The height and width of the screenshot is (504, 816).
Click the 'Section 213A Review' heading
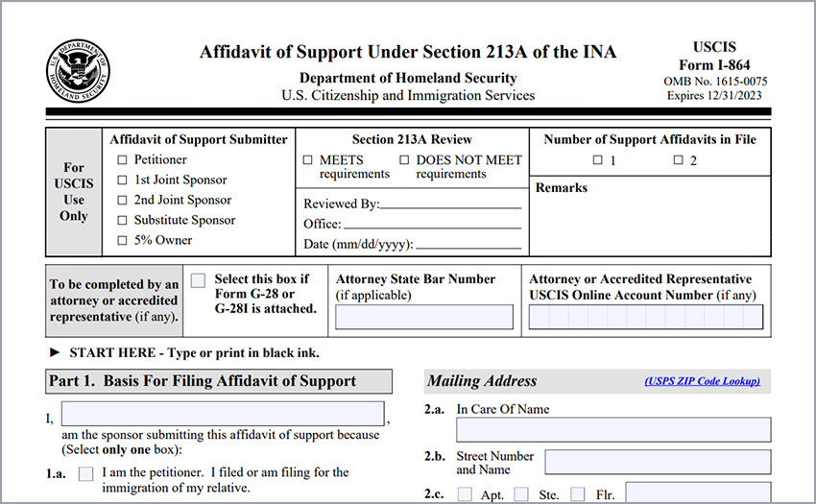point(412,139)
